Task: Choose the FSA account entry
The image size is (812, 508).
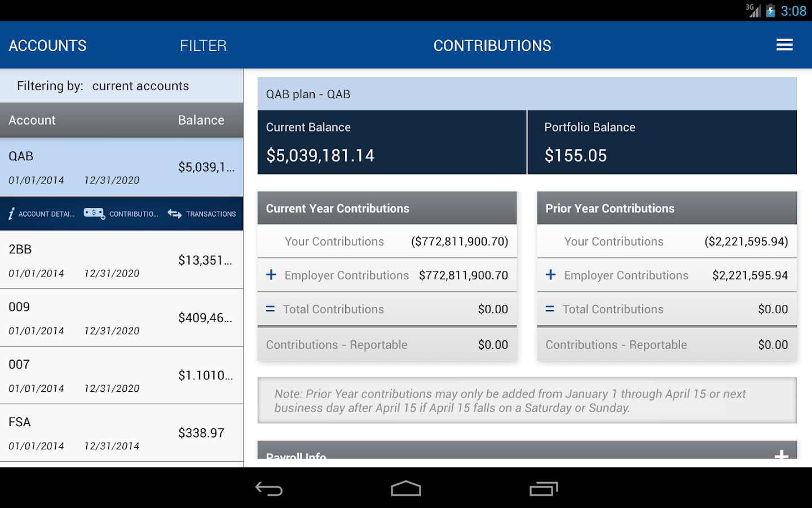Action: click(x=121, y=433)
